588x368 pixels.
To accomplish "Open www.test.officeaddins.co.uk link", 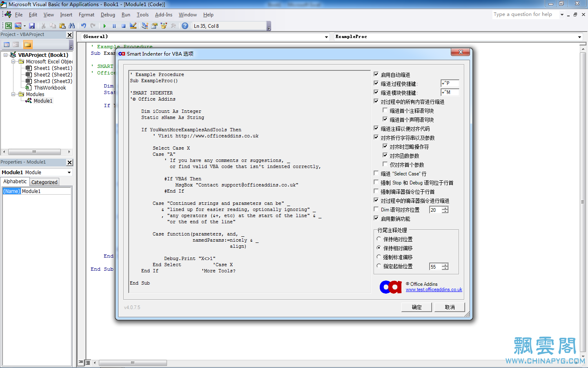I will 434,289.
